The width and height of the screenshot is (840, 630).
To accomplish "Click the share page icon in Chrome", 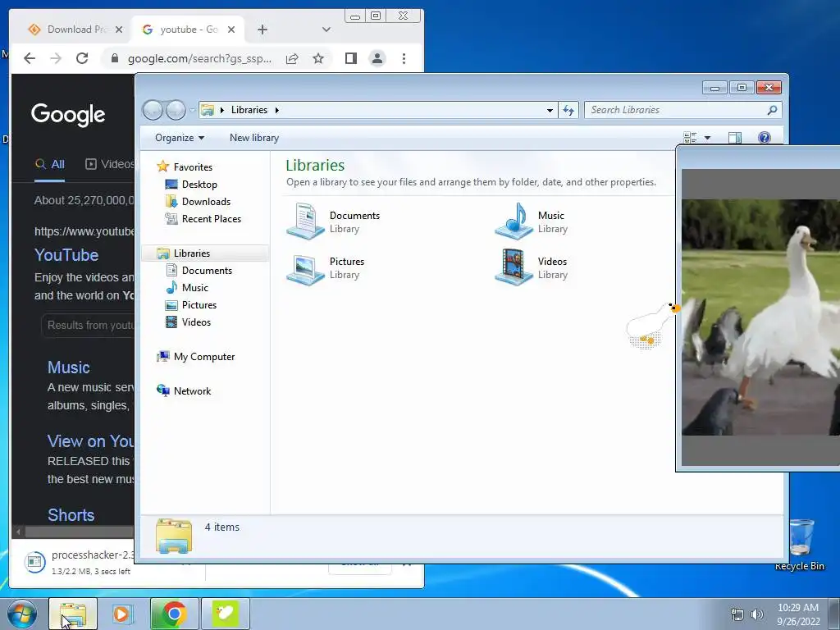I will coord(292,58).
